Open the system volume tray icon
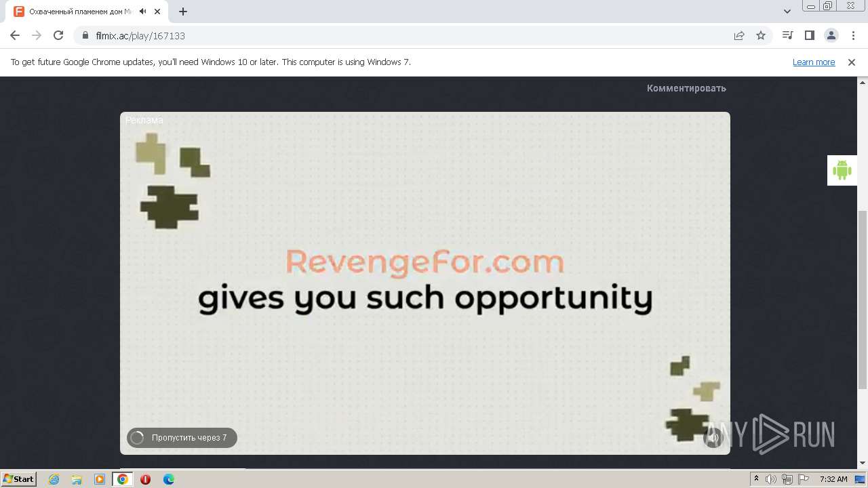 [x=771, y=479]
